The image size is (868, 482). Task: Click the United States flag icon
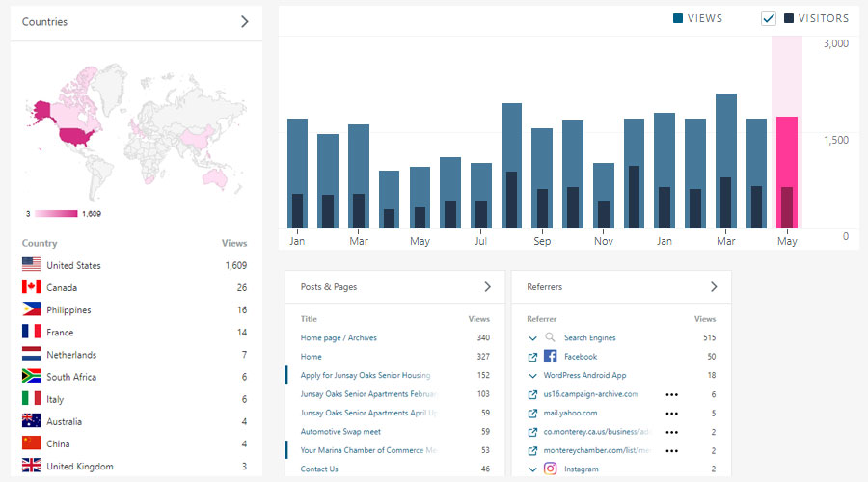31,265
